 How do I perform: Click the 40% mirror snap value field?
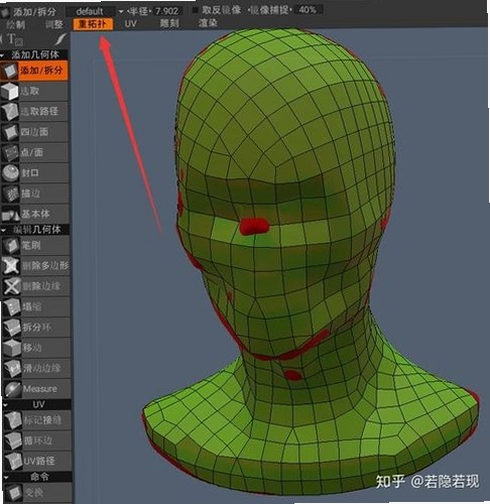[x=308, y=10]
